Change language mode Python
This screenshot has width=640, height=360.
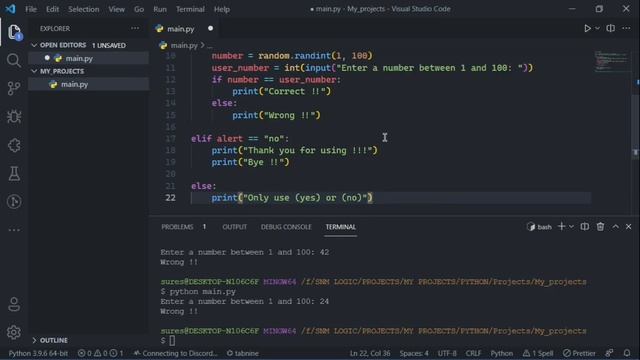502,353
